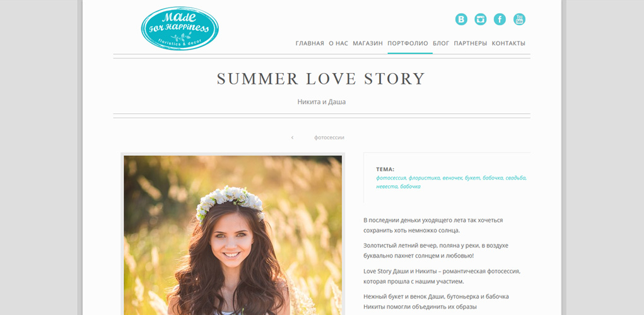
Task: Open the girl with flower wreath photo
Action: coord(233,235)
